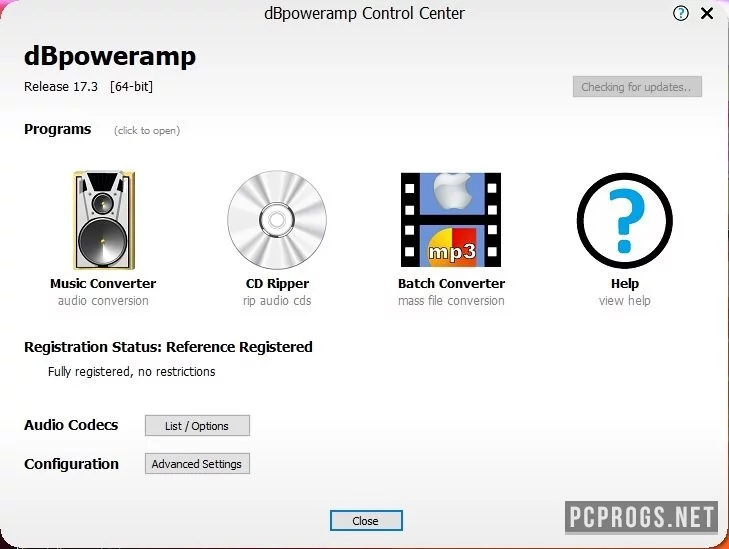Click 'dBpoweramp Control Center' window title
Screen dimensions: 729x549
tap(364, 13)
